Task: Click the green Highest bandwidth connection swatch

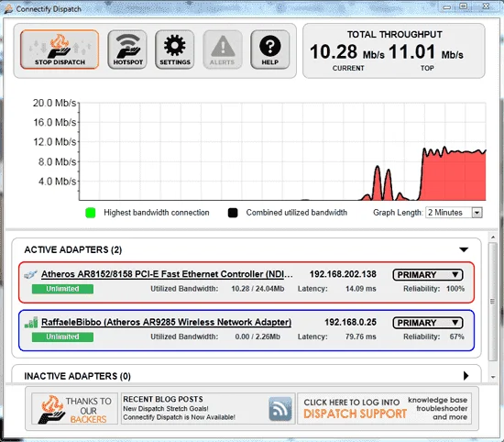Action: [91, 213]
